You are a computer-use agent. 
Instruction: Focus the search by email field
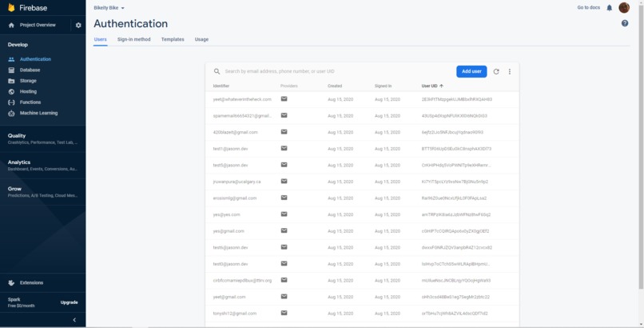coord(337,71)
